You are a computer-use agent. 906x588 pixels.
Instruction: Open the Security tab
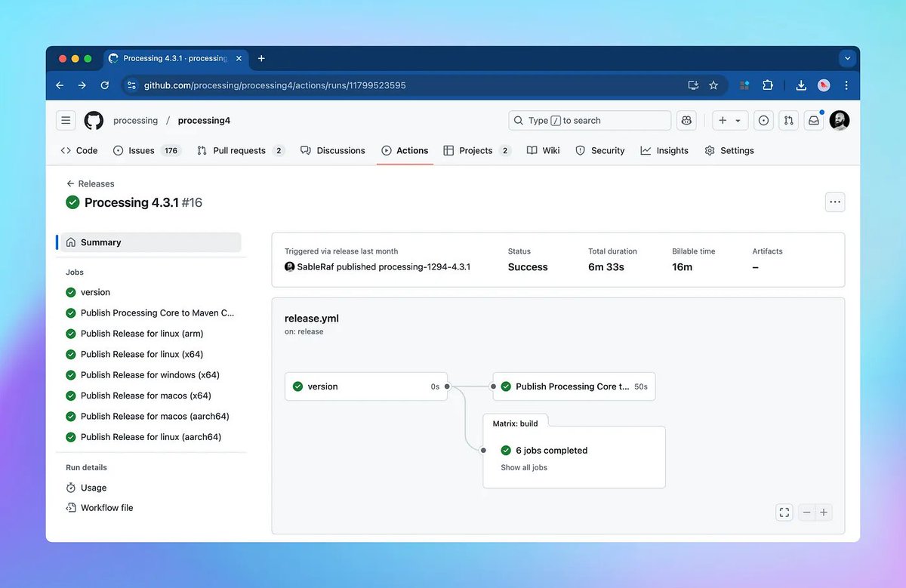(600, 151)
